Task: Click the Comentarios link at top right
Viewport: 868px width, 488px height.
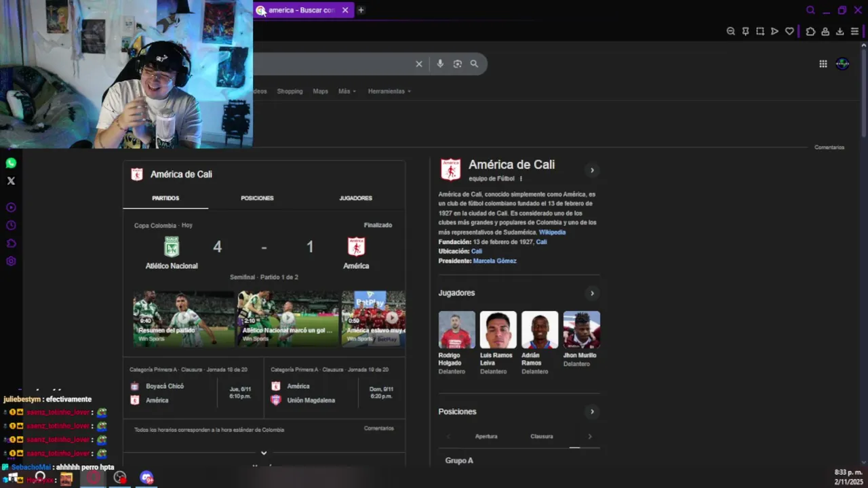Action: click(829, 147)
